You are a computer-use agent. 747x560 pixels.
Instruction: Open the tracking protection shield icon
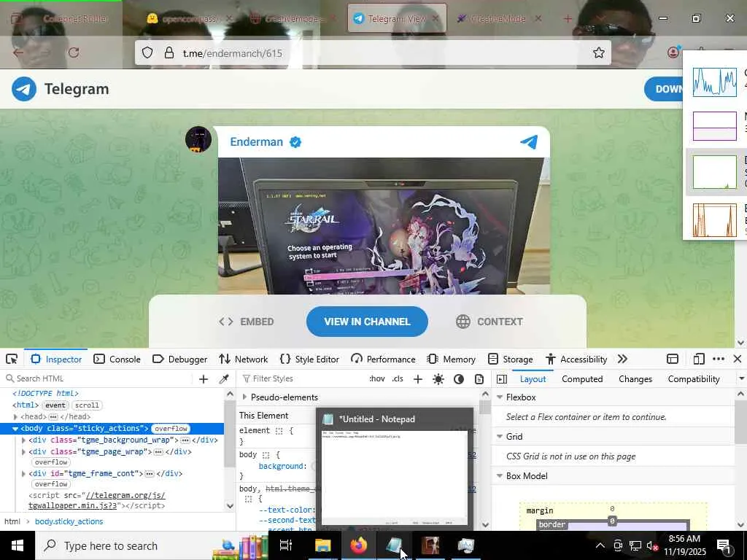pos(147,52)
